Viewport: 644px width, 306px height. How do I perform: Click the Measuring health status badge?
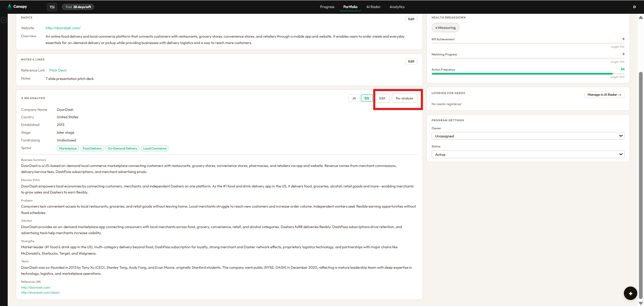445,28
